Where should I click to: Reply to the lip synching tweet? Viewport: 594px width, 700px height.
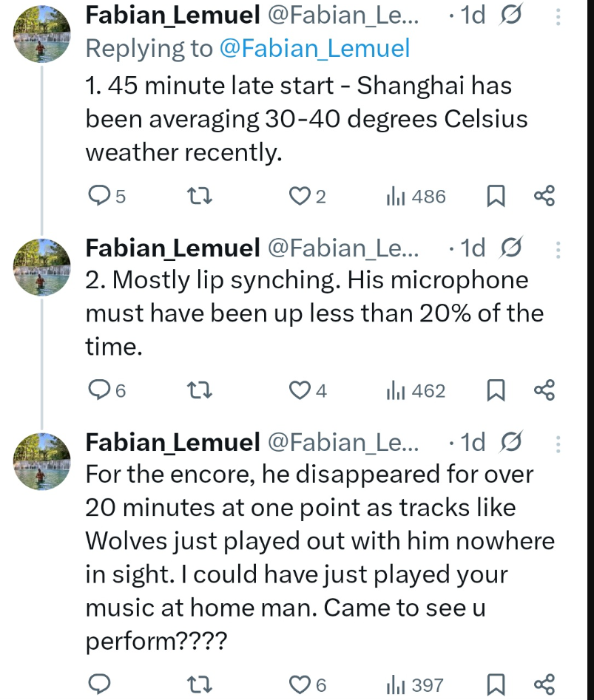pyautogui.click(x=98, y=390)
